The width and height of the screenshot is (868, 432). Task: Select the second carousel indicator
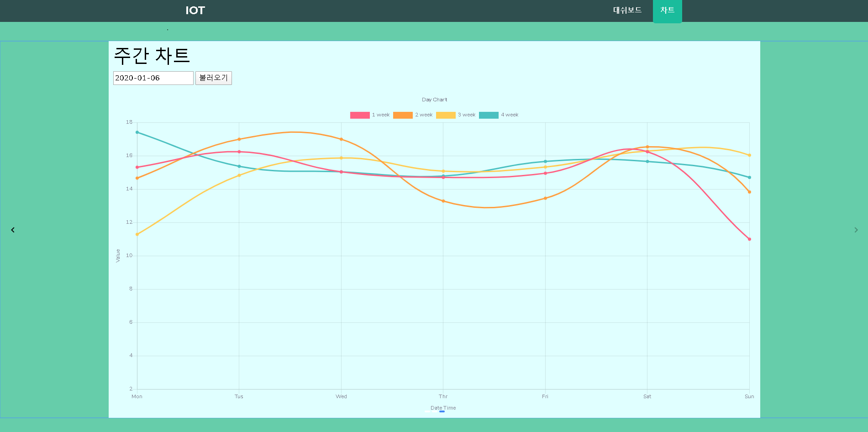coord(435,411)
